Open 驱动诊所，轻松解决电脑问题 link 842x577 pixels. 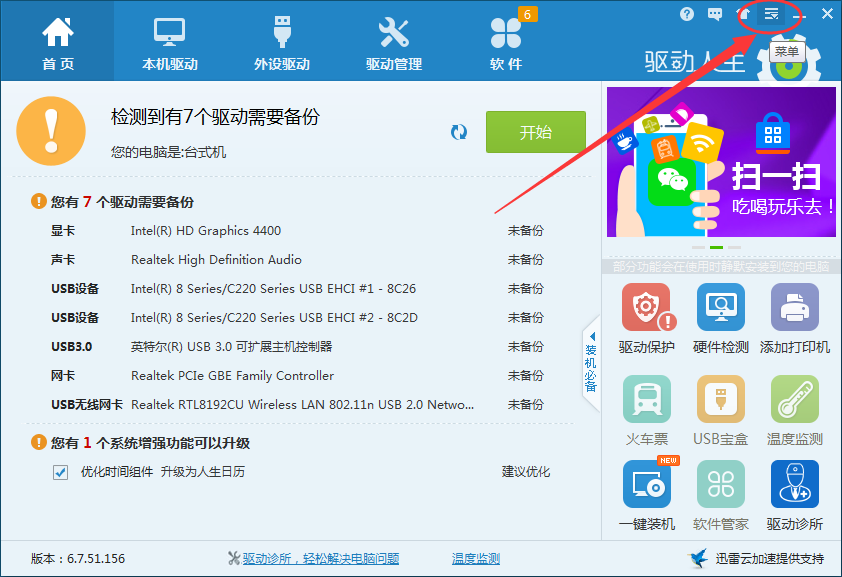point(321,559)
